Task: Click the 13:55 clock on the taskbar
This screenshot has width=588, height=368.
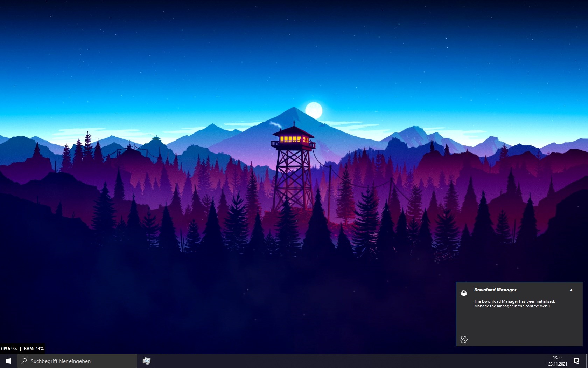Action: (558, 358)
